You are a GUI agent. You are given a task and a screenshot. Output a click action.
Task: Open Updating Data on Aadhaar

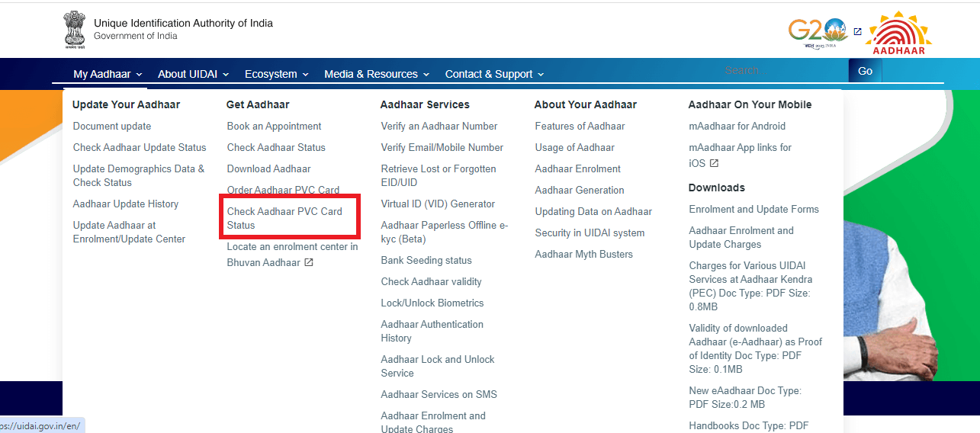pos(593,212)
